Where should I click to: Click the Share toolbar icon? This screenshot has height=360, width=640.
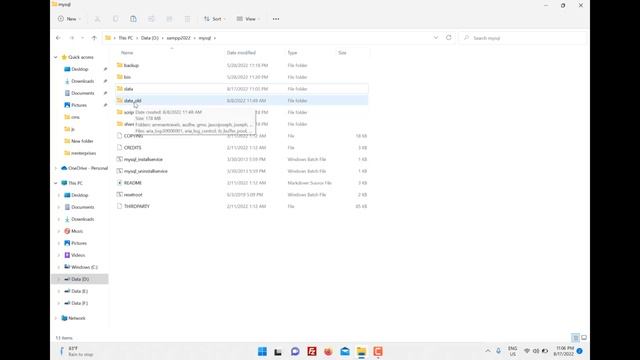tap(169, 19)
